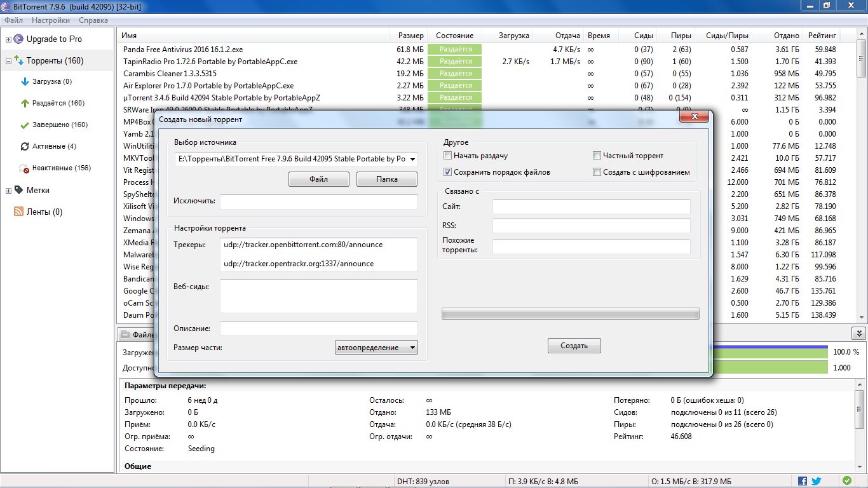Open Facebook icon in status bar
868x488 pixels.
803,482
